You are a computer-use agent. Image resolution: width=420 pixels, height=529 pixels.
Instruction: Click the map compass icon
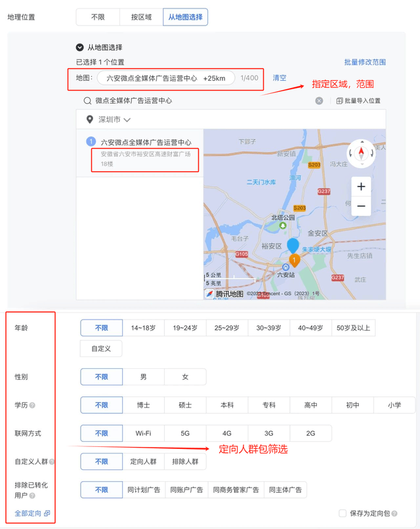tap(360, 152)
